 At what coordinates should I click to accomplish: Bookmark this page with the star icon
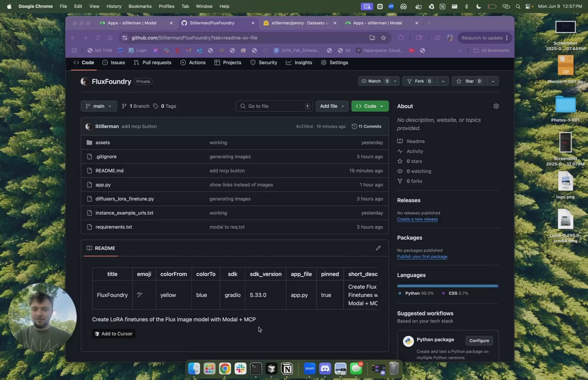coord(383,38)
